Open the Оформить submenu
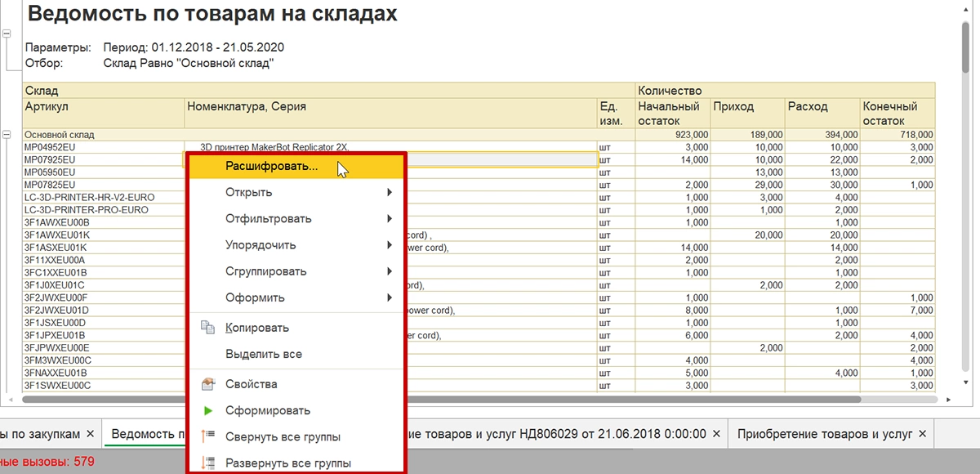The height and width of the screenshot is (474, 980). [x=296, y=297]
